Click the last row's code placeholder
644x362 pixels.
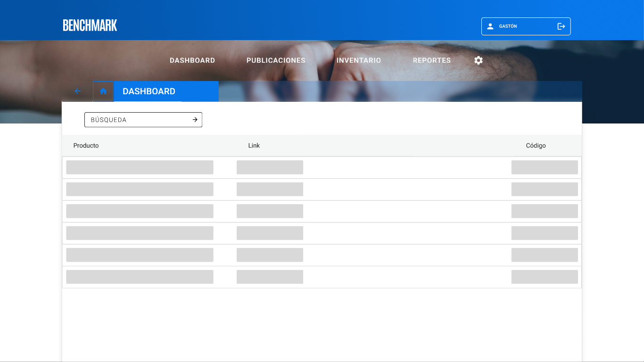[545, 277]
